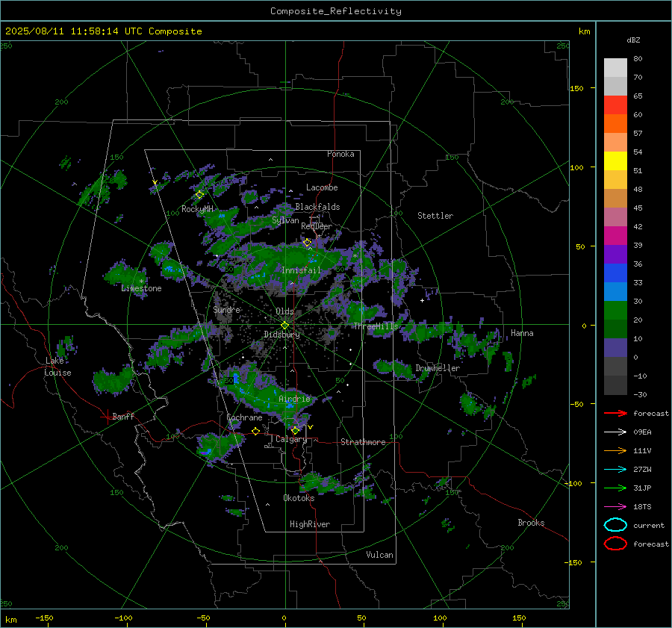Viewport: 672px width, 628px height.
Task: Click the asterisk marker above Limestone
Action: (141, 282)
